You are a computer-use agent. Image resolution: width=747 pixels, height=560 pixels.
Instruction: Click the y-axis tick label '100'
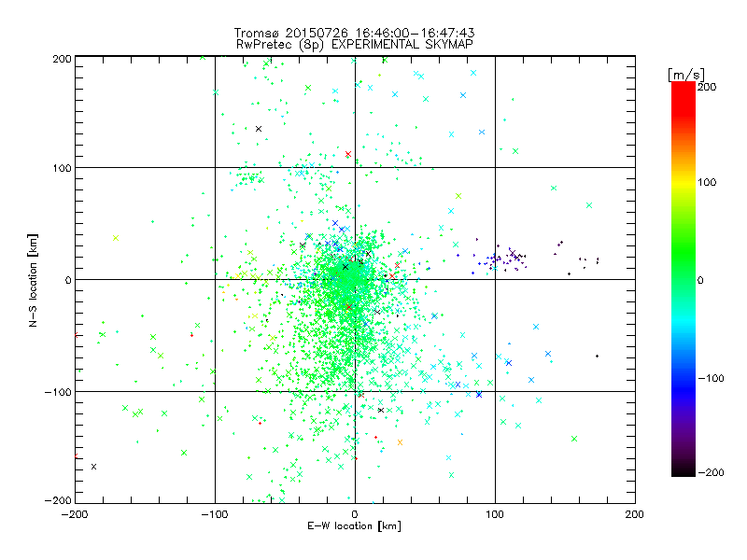point(62,168)
